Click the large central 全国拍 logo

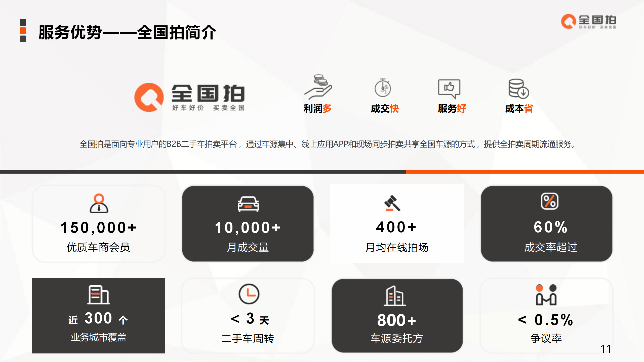(x=189, y=97)
